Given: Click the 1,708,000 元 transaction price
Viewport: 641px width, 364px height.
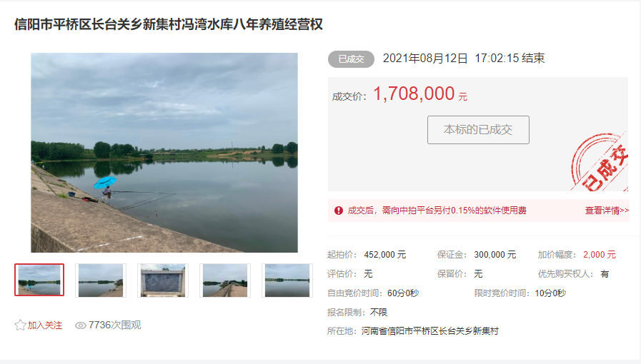Looking at the screenshot, I should (x=420, y=94).
